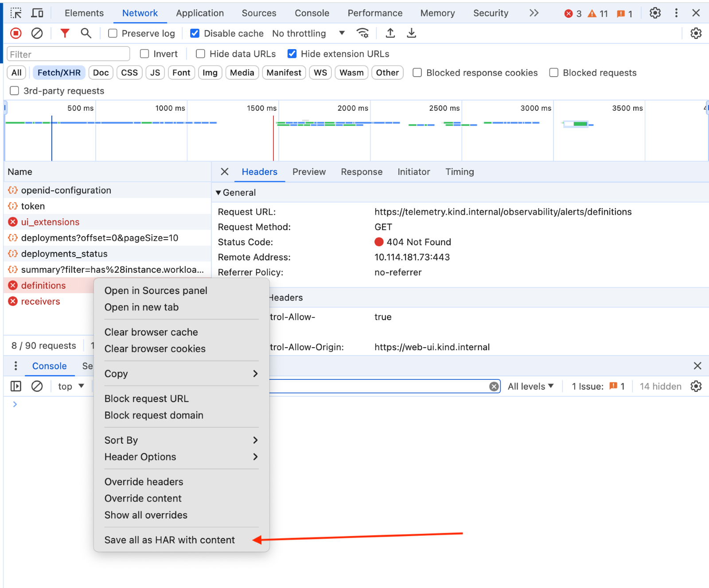Viewport: 709px width, 588px height.
Task: Open network search with magnifier icon
Action: [86, 33]
